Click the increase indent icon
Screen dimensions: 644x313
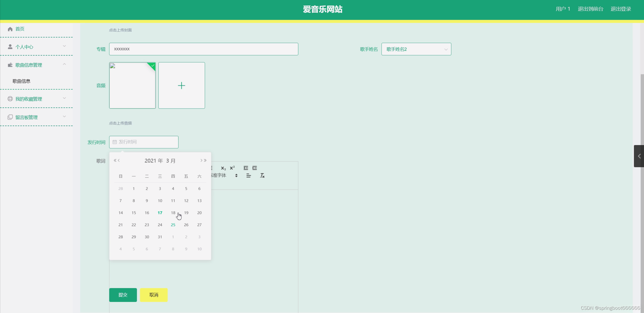[255, 168]
